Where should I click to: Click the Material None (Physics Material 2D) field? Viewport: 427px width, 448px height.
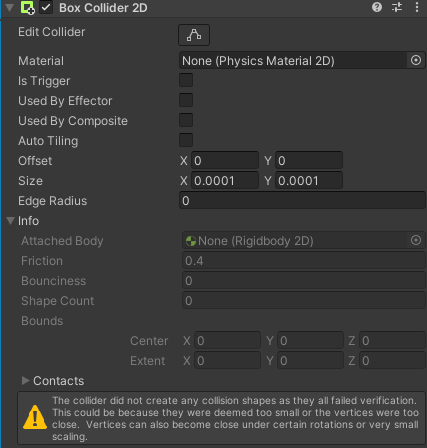pos(293,61)
